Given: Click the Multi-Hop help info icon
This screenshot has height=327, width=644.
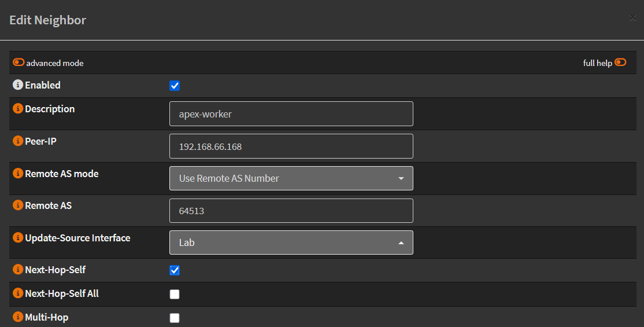Looking at the screenshot, I should click(x=18, y=317).
